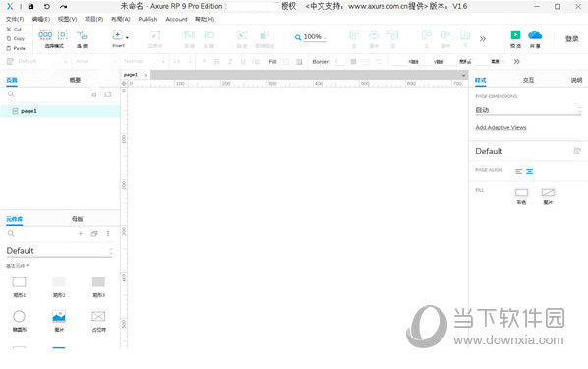The width and height of the screenshot is (588, 369).
Task: Expand the style bar overflow chevrons
Action: point(517,62)
